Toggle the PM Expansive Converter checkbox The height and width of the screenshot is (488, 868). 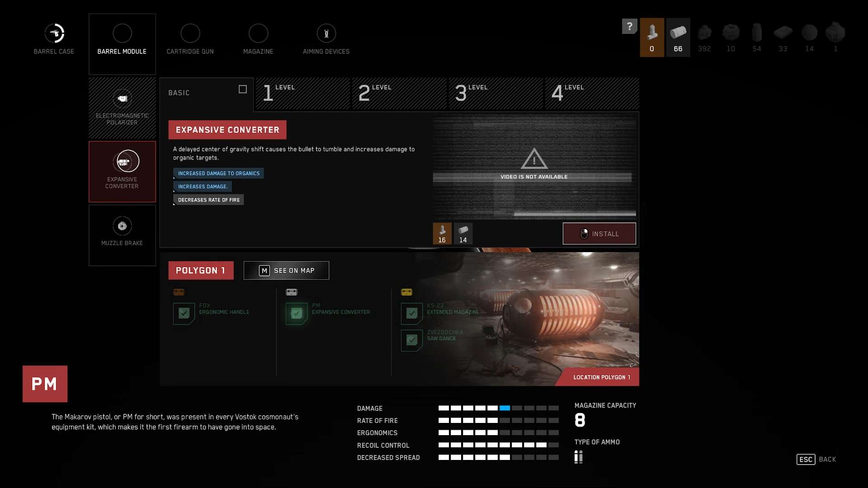click(297, 313)
